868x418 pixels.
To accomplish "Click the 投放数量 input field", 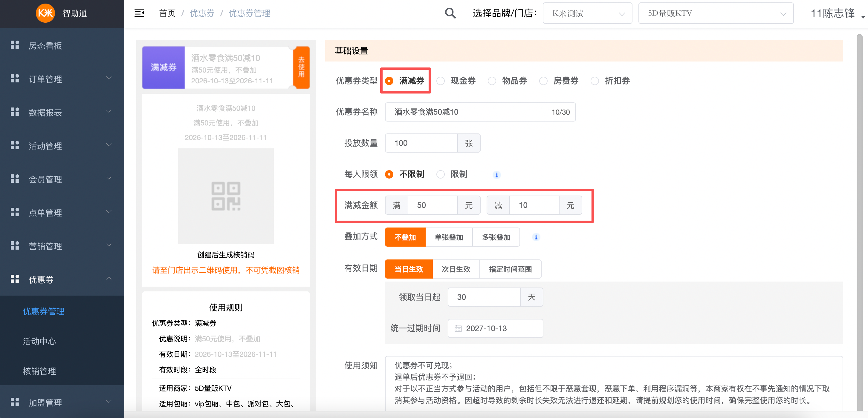I will 421,143.
